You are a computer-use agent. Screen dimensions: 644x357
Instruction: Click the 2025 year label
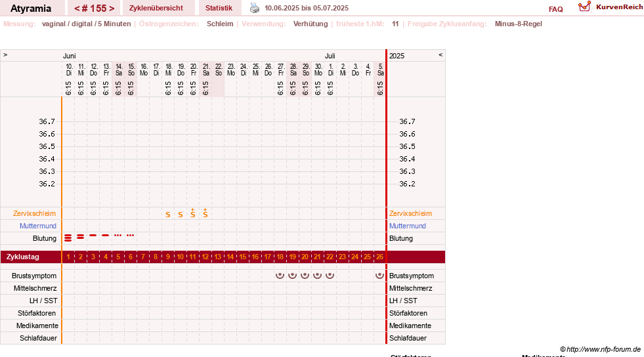(x=397, y=56)
